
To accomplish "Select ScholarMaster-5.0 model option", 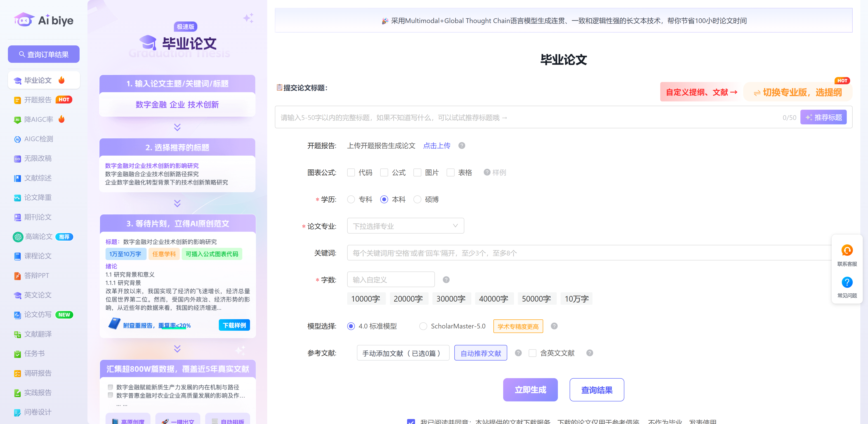I will (423, 326).
